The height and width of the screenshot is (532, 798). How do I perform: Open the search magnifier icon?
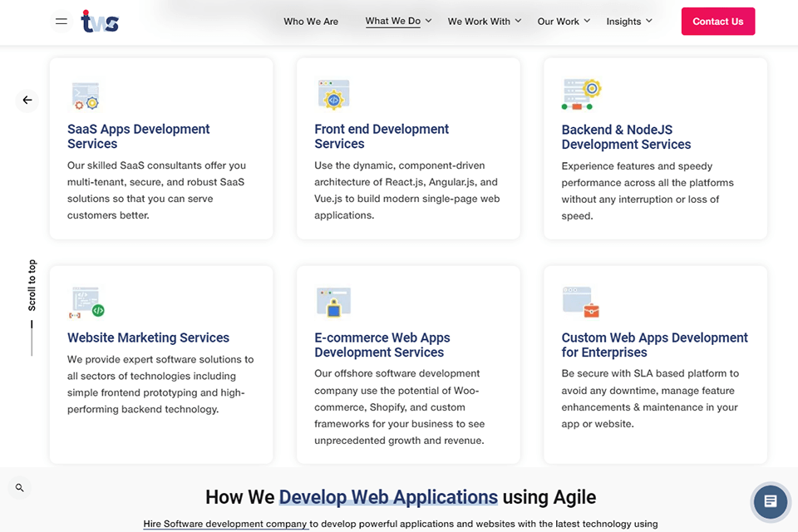(x=19, y=488)
